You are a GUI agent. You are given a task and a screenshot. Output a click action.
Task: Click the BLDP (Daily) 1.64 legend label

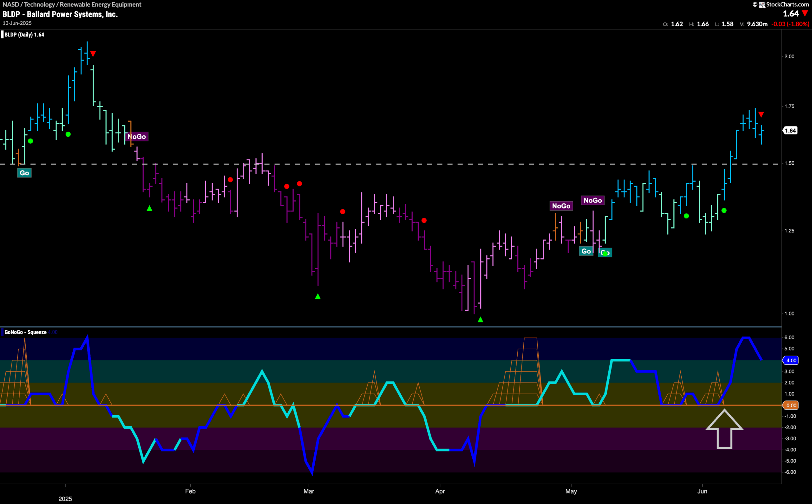tap(24, 35)
